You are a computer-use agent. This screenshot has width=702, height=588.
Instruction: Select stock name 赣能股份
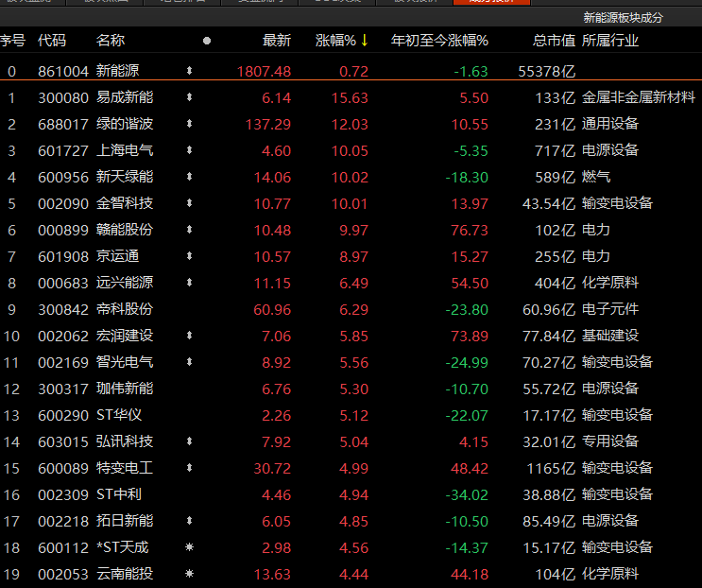pos(125,230)
